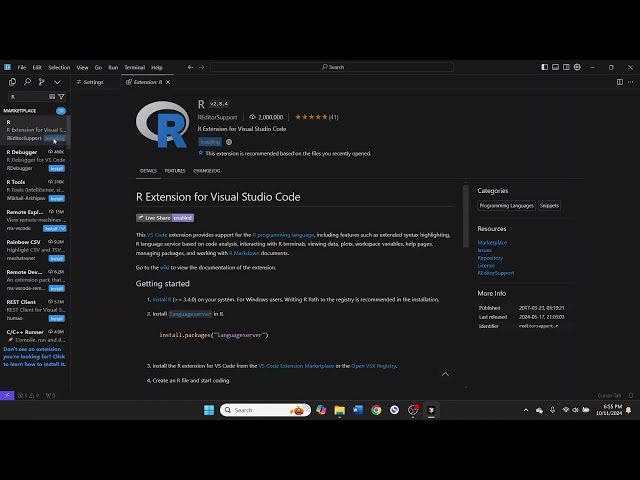Open the title bar settings gear icon

click(x=577, y=67)
